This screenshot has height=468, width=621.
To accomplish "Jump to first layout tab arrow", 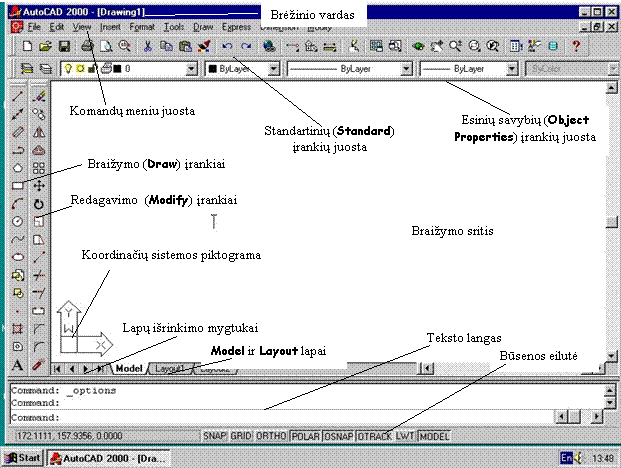I will 57,369.
